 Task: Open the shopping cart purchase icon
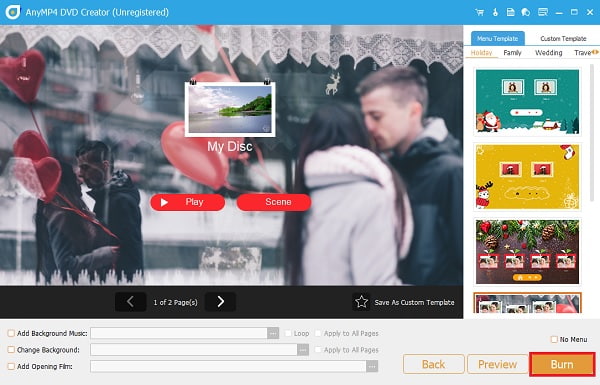pos(479,12)
